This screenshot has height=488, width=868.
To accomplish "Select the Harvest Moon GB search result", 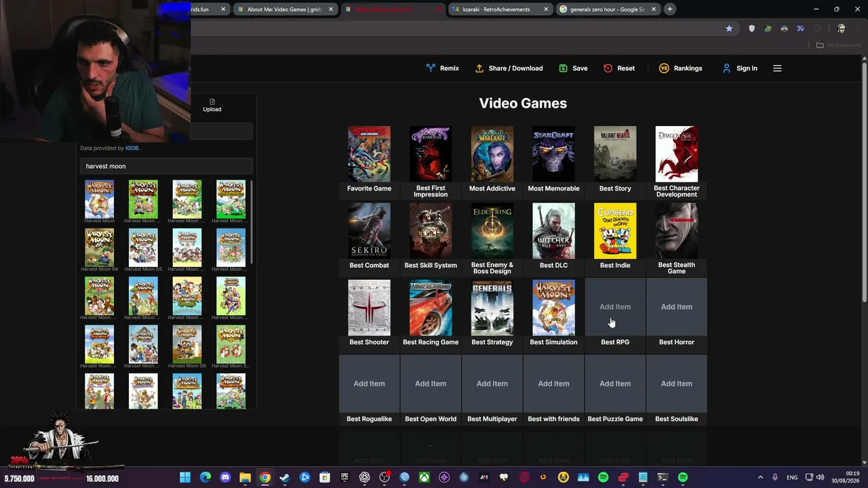I will [x=187, y=344].
